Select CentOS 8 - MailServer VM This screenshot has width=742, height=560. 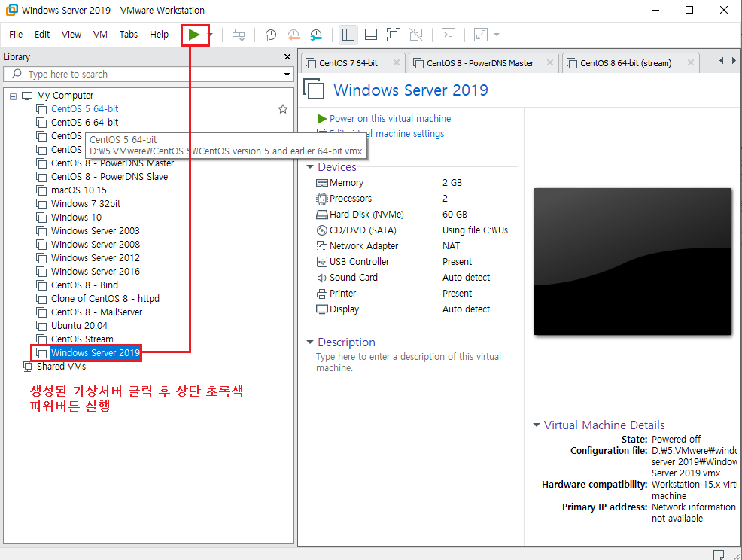point(96,312)
